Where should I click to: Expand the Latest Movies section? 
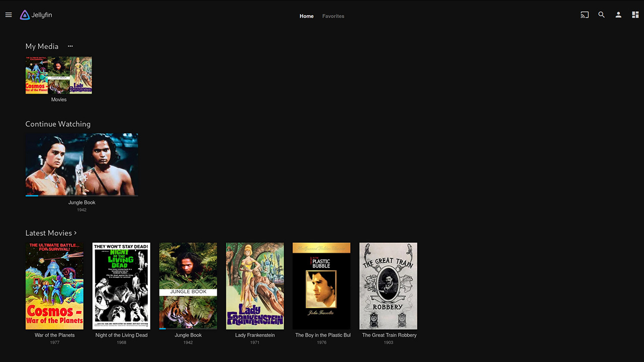pyautogui.click(x=51, y=233)
